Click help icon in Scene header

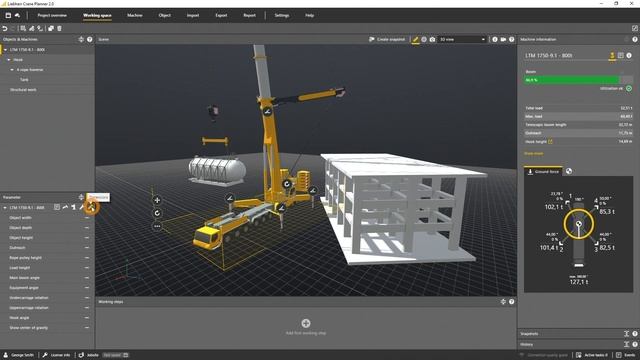point(511,40)
